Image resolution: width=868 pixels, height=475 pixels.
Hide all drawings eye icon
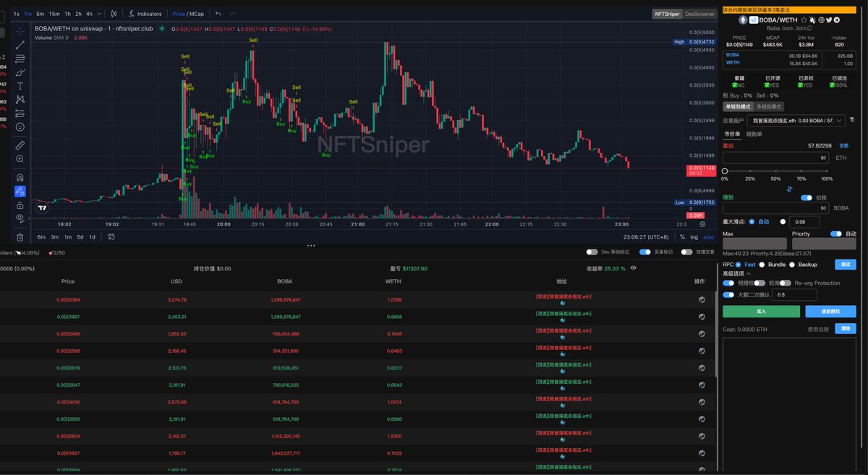[20, 218]
